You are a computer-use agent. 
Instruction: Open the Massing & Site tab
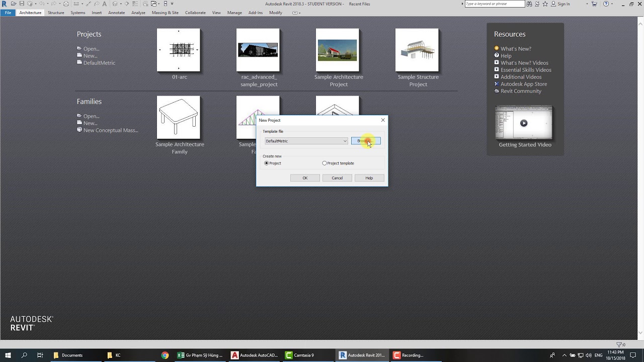point(165,13)
